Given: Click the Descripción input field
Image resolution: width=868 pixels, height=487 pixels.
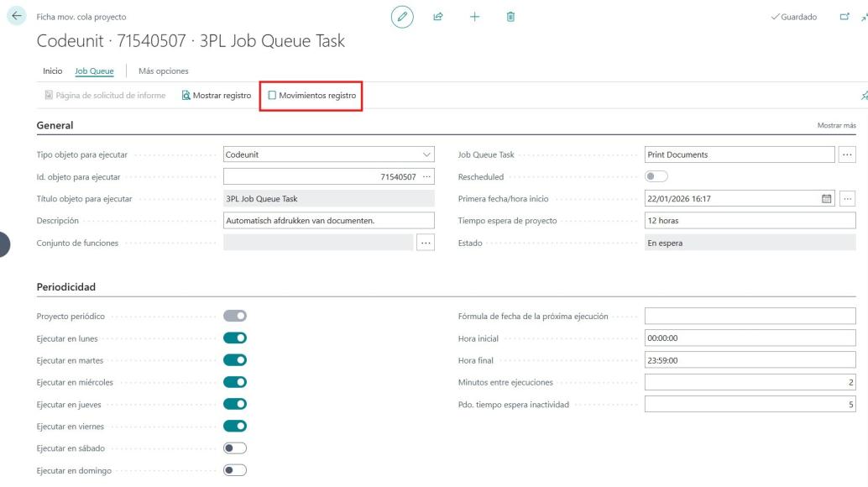Looking at the screenshot, I should [x=328, y=220].
